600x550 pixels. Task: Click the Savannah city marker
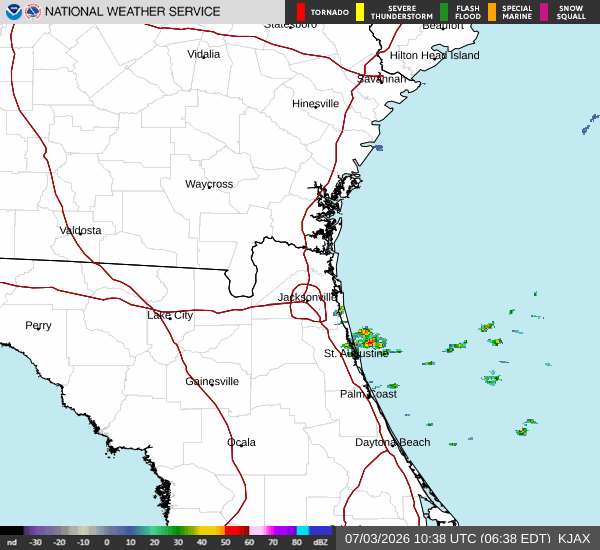pyautogui.click(x=381, y=82)
